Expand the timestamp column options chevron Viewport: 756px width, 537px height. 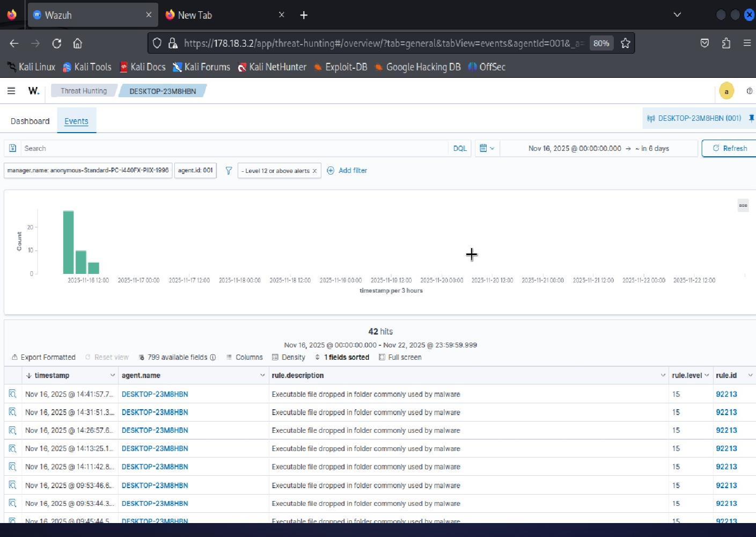[x=112, y=375]
